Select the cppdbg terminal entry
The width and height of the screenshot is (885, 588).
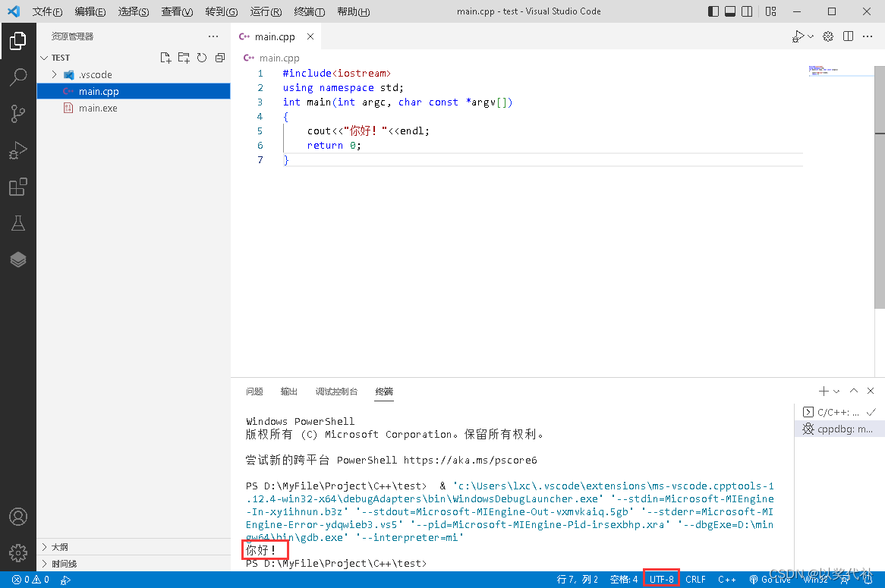839,429
